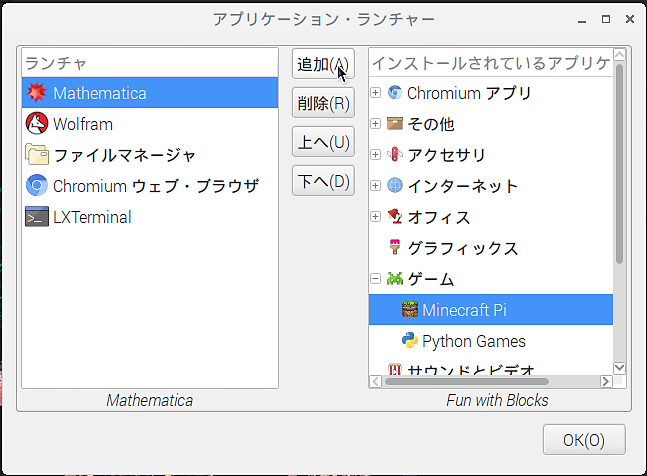Click the vertical scrollbar down arrow
Image resolution: width=647 pixels, height=476 pixels.
click(x=619, y=368)
